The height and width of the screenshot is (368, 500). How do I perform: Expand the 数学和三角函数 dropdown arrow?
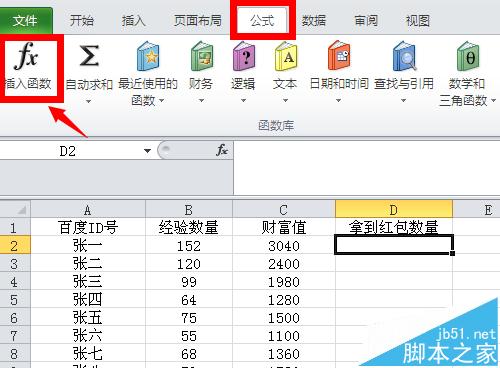point(493,100)
